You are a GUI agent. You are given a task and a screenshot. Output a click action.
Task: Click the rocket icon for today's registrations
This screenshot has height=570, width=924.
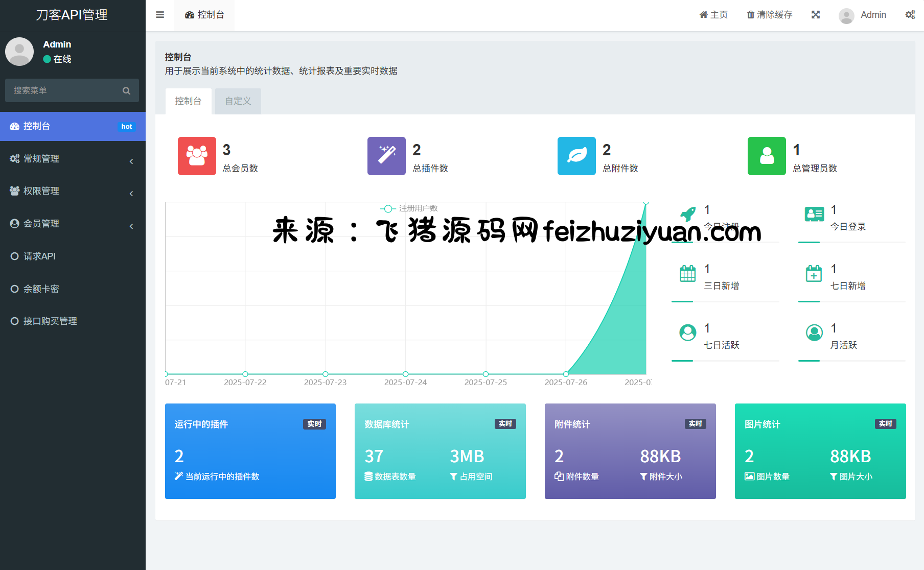click(688, 214)
